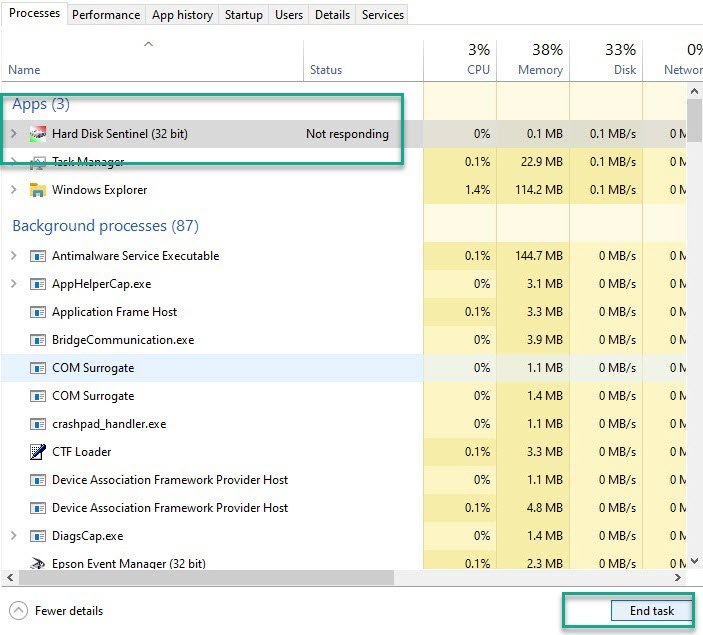
Task: Click the Apps (3) group heading
Action: (41, 104)
